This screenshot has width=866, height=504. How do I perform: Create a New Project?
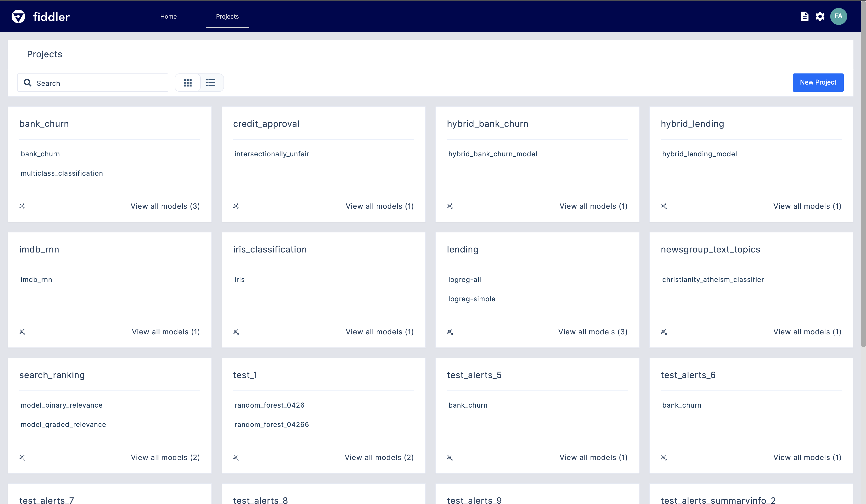click(x=817, y=82)
